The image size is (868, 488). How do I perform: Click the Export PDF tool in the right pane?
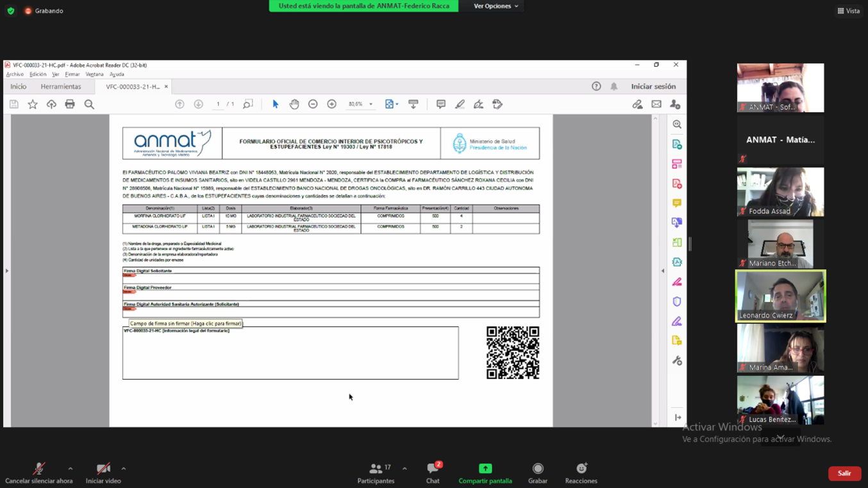click(677, 145)
